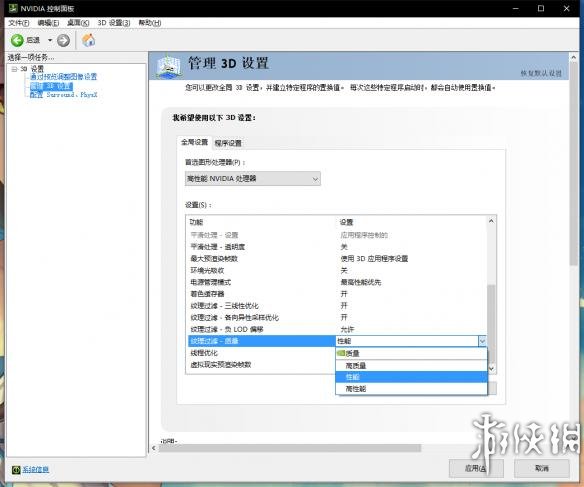Select the 最大预渲染帧数 row
The width and height of the screenshot is (584, 487).
coord(337,258)
